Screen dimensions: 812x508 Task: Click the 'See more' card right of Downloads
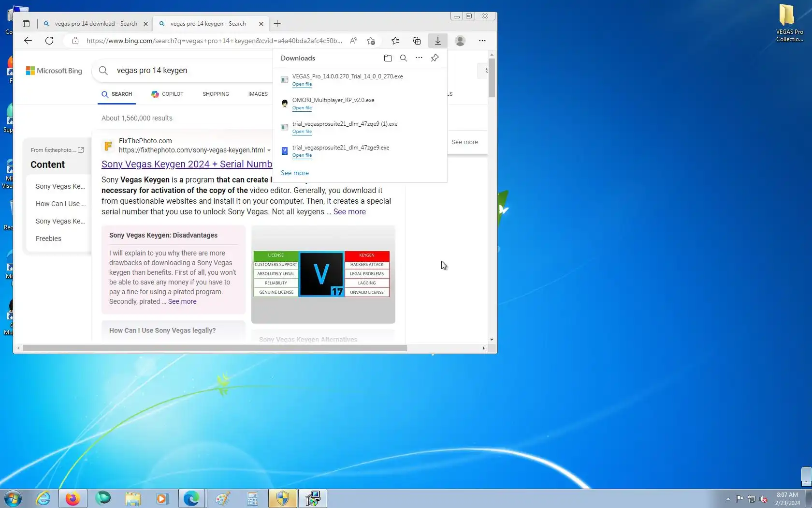[464, 142]
